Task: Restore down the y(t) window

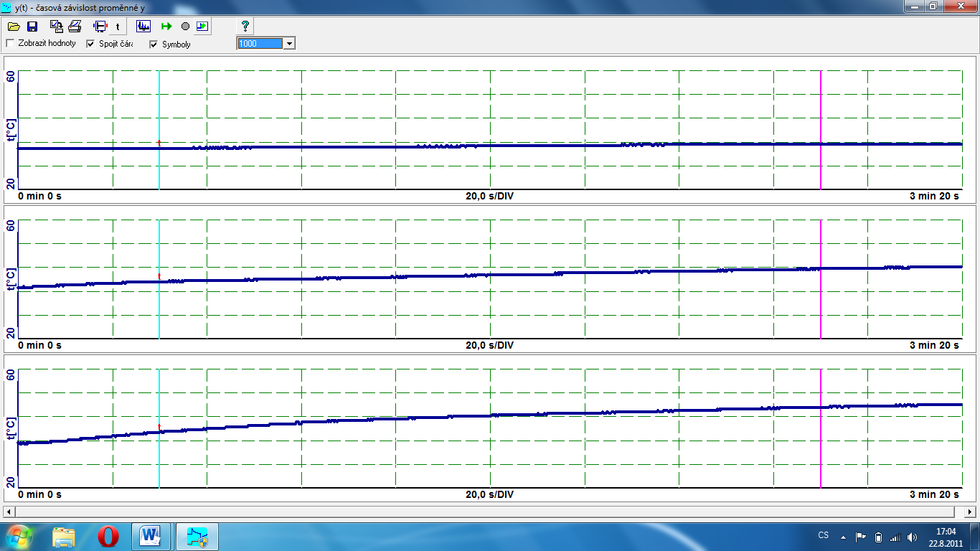Action: pyautogui.click(x=933, y=6)
